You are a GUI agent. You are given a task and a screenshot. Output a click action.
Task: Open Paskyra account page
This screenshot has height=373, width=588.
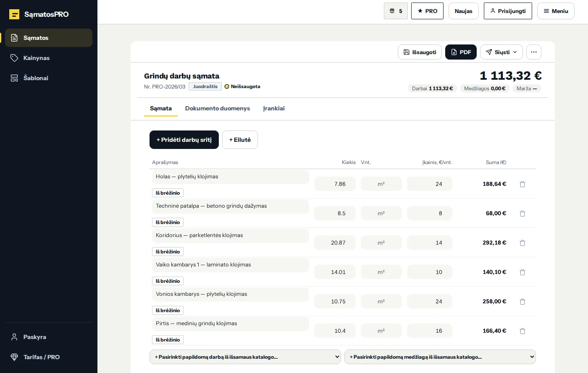click(49, 337)
